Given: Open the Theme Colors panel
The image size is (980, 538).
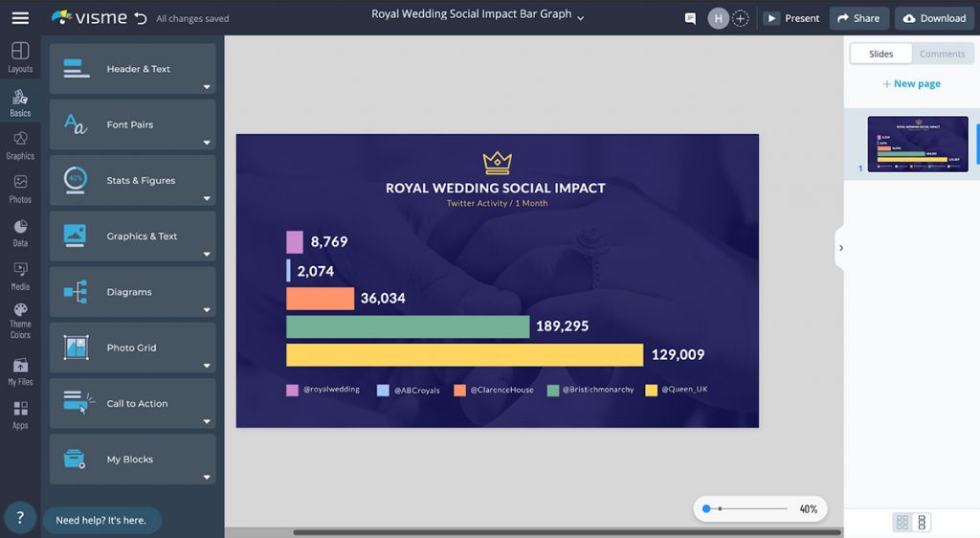Looking at the screenshot, I should click(20, 320).
